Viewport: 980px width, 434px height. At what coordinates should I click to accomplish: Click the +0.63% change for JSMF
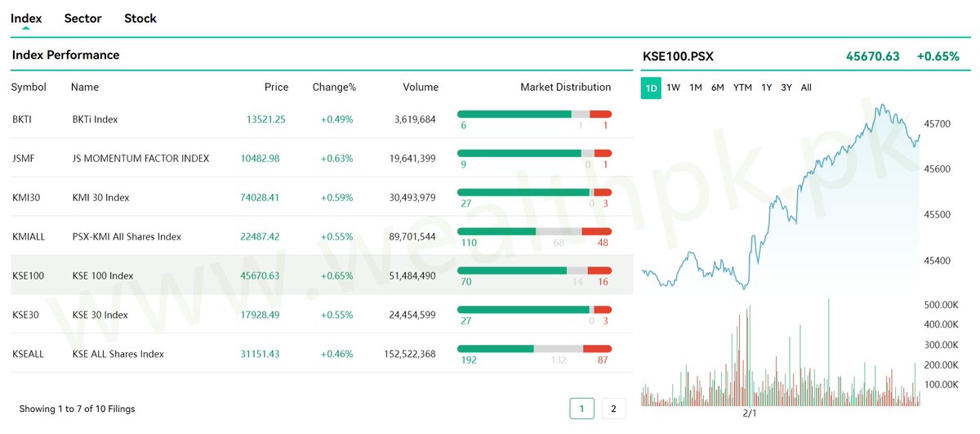[x=336, y=159]
